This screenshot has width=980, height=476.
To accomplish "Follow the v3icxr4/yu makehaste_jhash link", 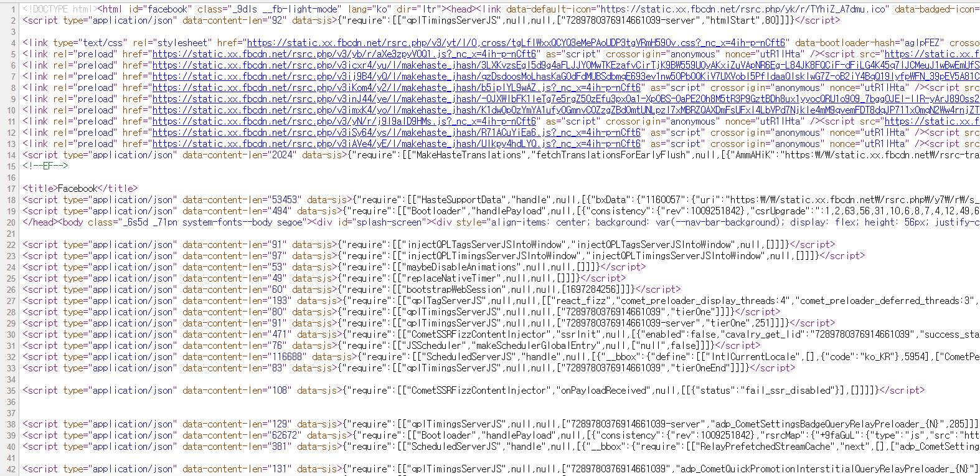I will click(566, 65).
